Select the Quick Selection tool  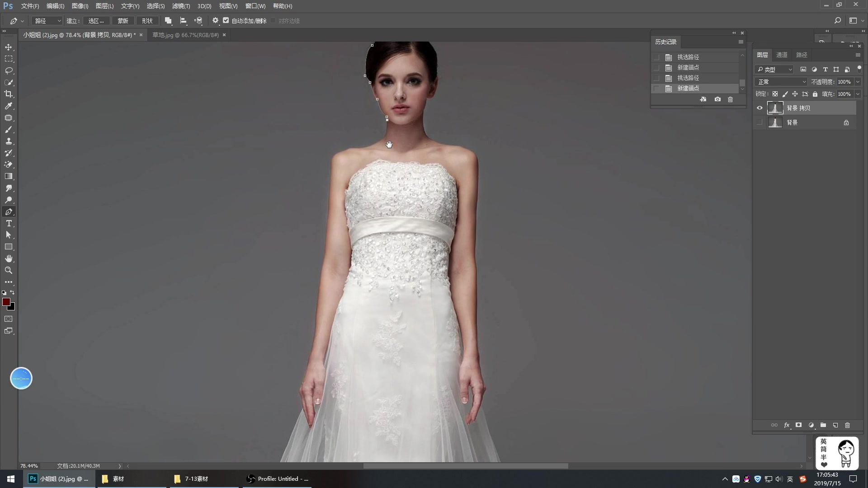coord(9,83)
